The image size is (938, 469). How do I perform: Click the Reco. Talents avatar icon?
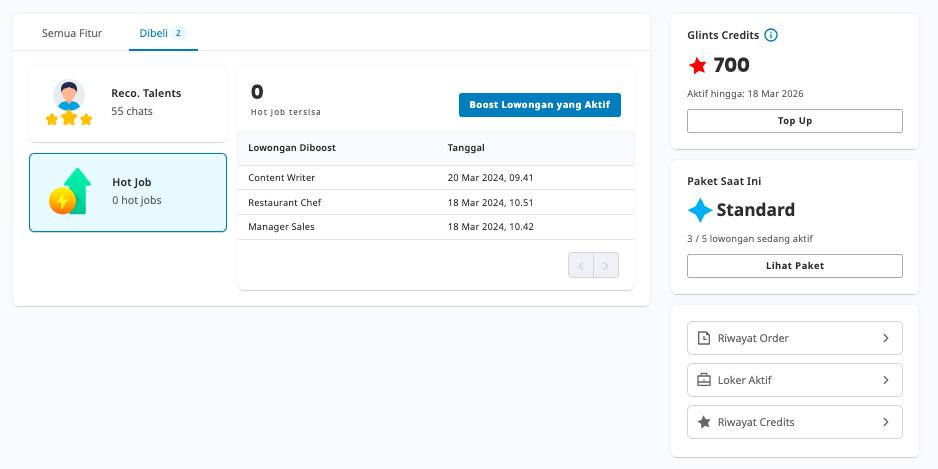[x=69, y=102]
